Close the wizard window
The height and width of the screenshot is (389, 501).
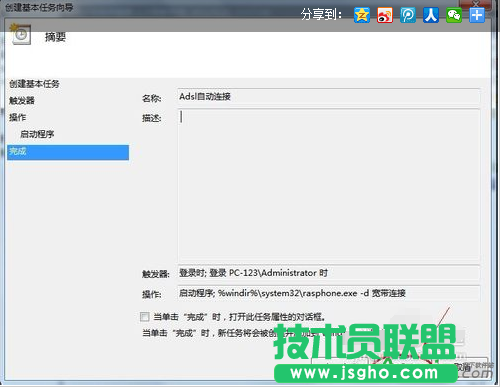476,4
